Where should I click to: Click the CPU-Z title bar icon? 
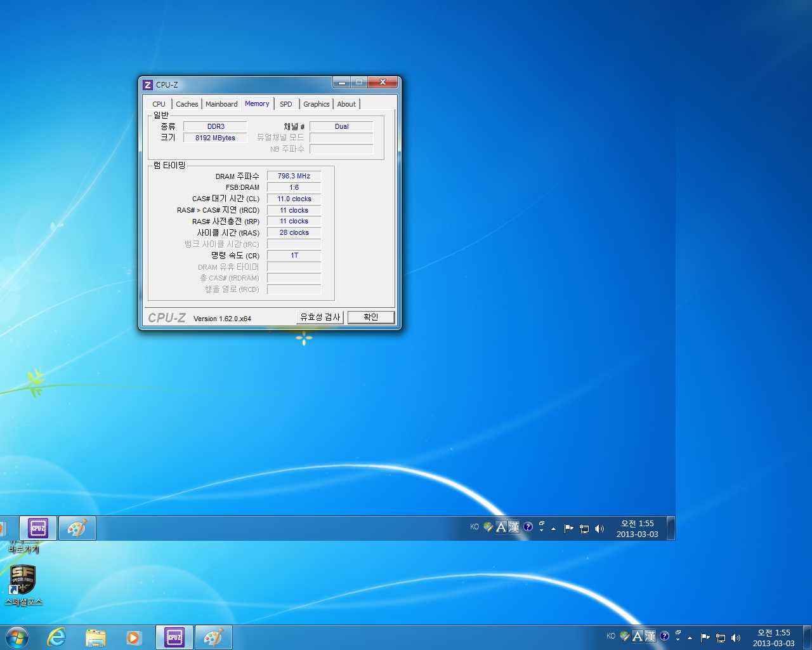coord(148,85)
